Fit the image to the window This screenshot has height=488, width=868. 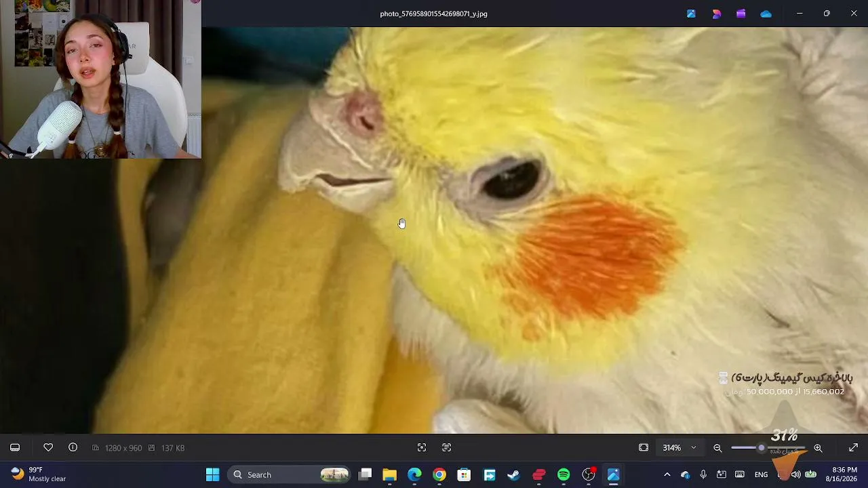644,447
